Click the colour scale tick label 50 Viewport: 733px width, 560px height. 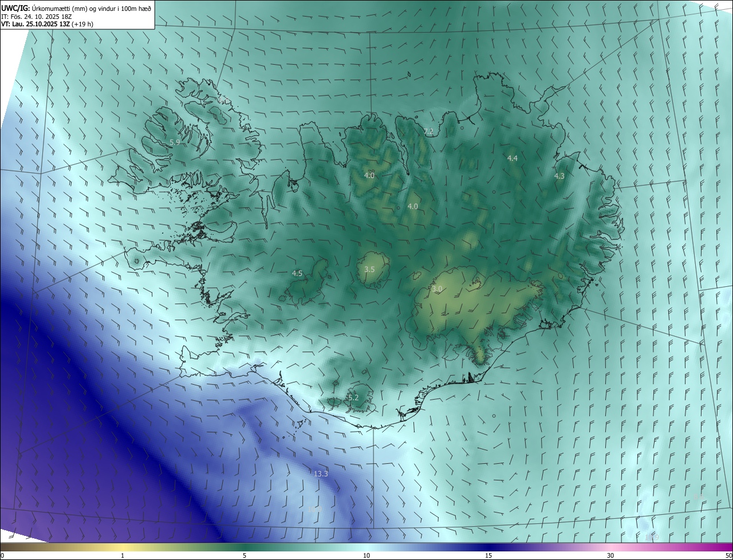pyautogui.click(x=728, y=555)
